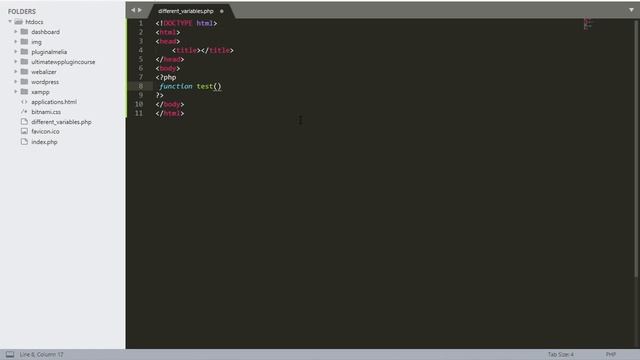Click the 'test()' function name
The height and width of the screenshot is (360, 640).
coord(209,86)
